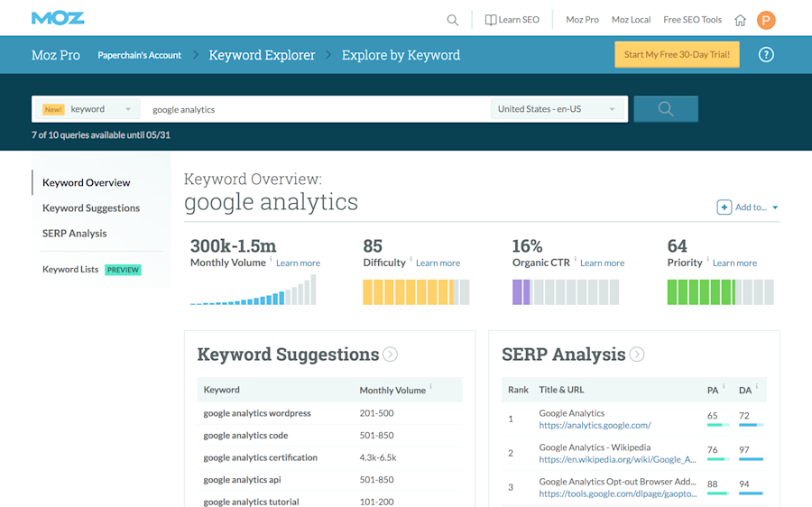The image size is (812, 507).
Task: Click the purple Organic CTR bar
Action: [566, 291]
